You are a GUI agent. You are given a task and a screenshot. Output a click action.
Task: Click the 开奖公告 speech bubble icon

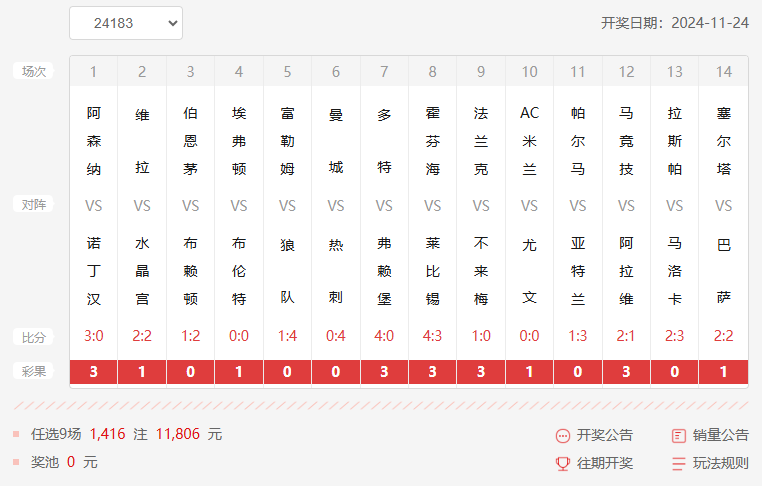click(562, 435)
